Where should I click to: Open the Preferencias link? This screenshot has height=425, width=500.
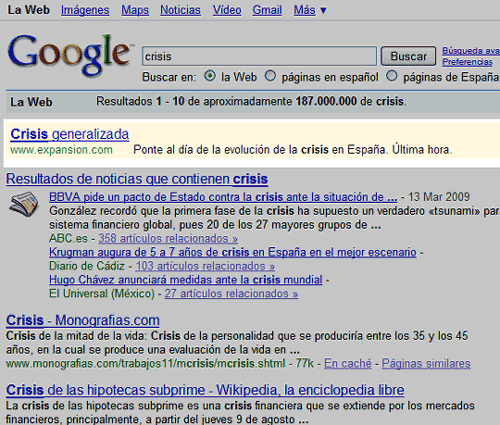[467, 62]
